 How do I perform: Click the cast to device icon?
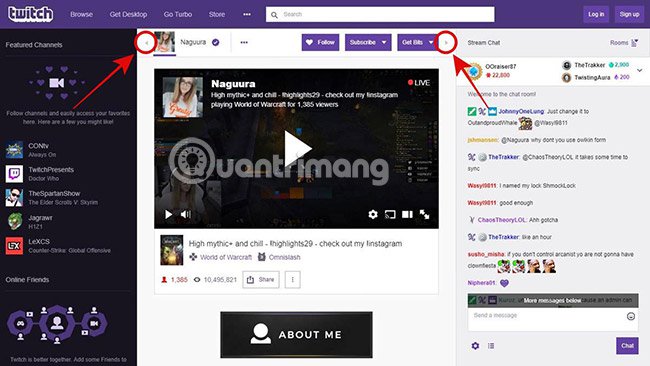(390, 214)
